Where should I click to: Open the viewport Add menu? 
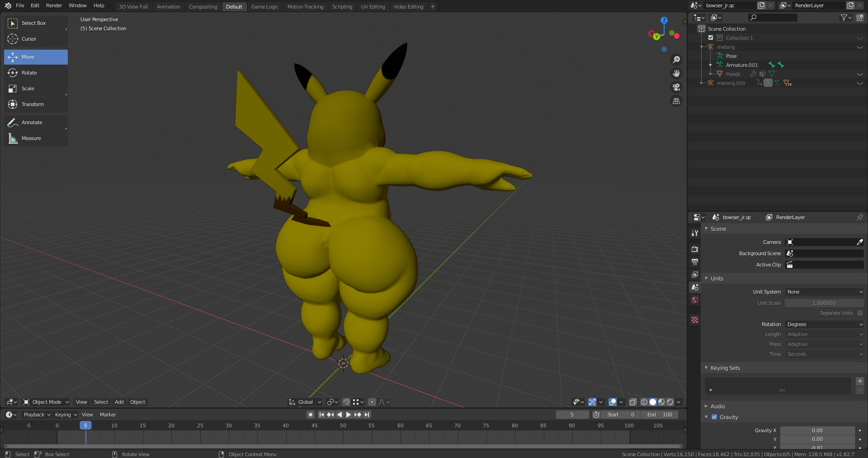[119, 402]
